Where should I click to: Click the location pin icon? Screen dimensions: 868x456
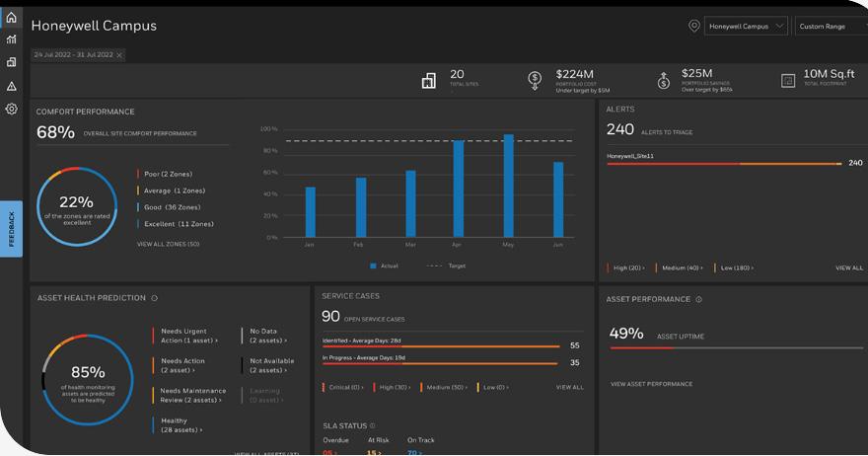click(x=693, y=26)
